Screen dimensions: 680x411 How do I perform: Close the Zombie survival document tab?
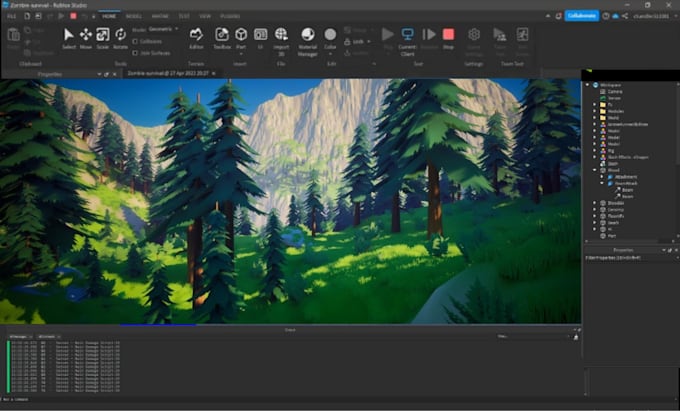point(213,74)
